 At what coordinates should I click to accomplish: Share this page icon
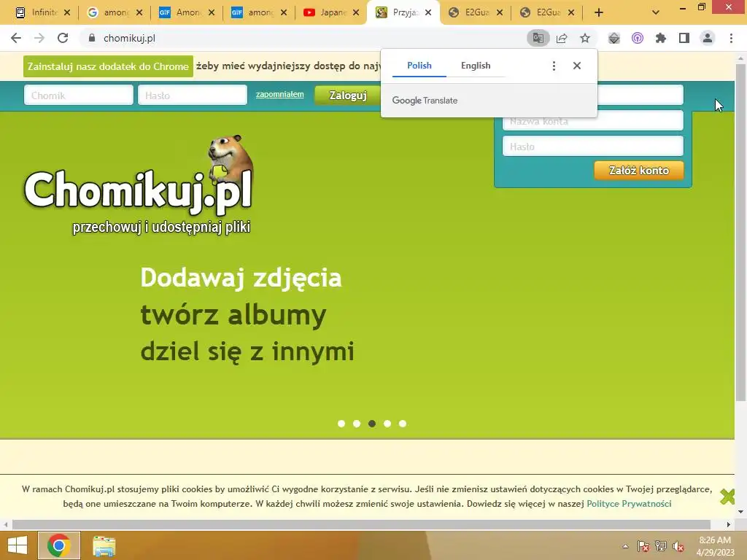562,38
